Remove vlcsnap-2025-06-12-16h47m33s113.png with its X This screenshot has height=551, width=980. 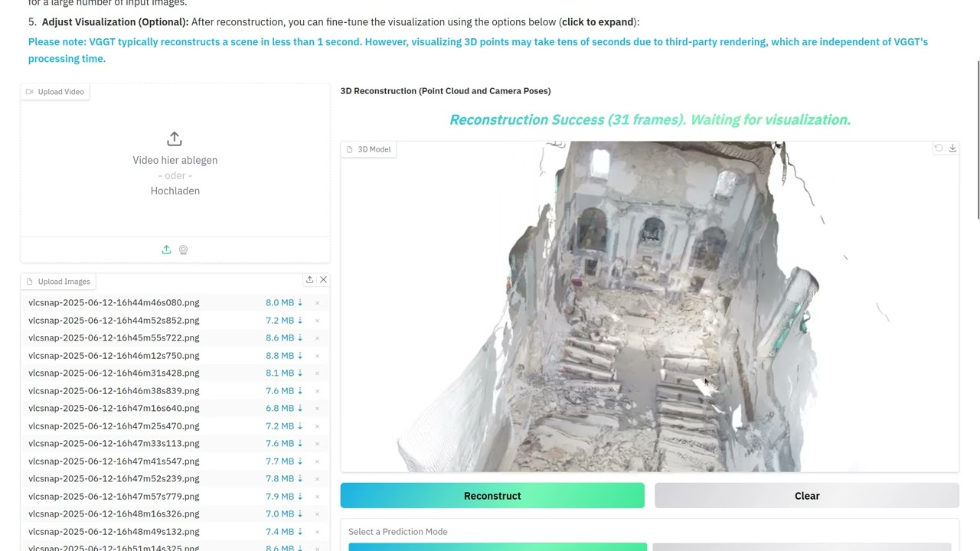(317, 444)
